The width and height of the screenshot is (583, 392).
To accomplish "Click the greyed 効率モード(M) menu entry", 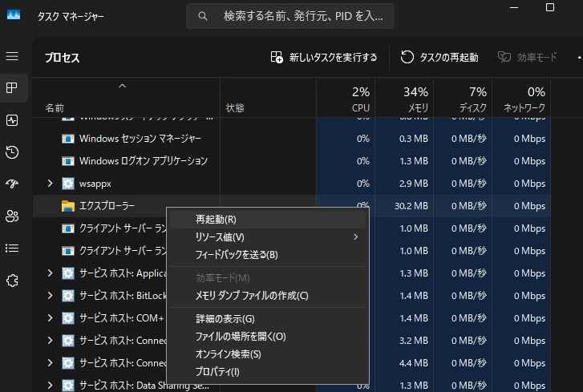I will click(268, 278).
